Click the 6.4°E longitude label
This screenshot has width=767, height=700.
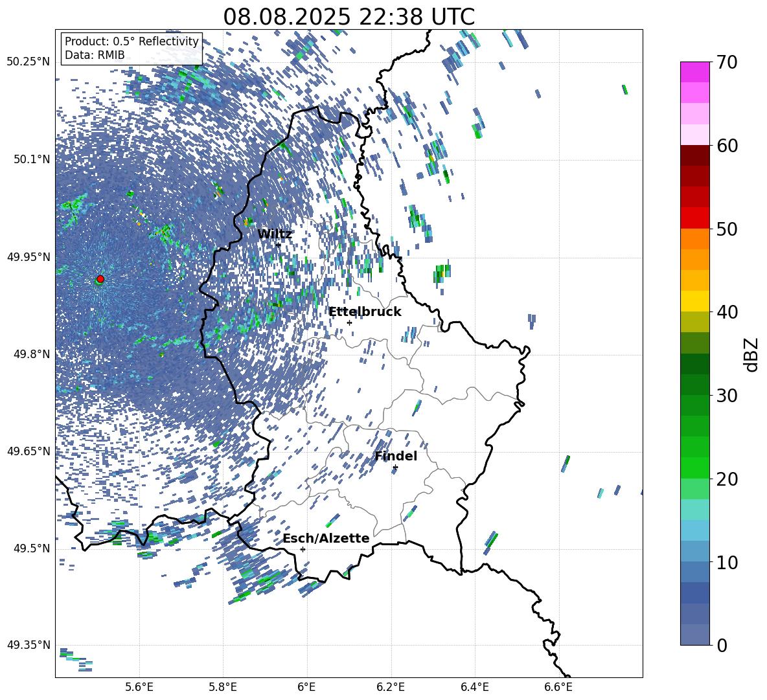474,687
